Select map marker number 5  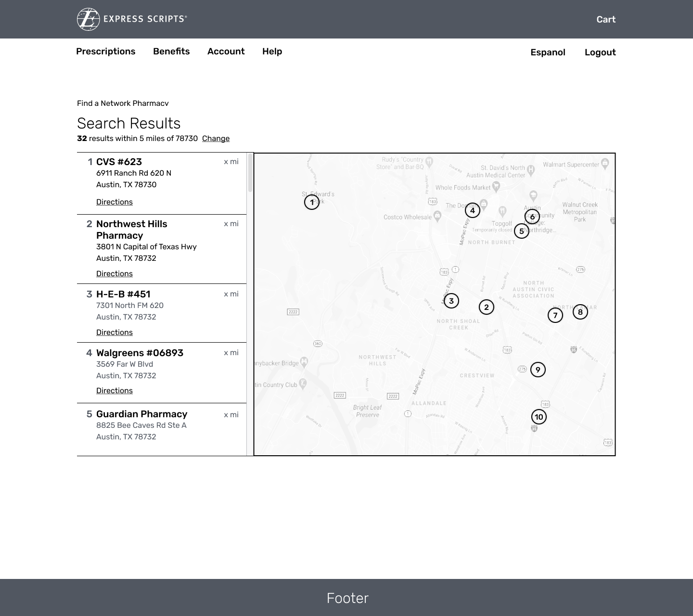click(x=522, y=231)
